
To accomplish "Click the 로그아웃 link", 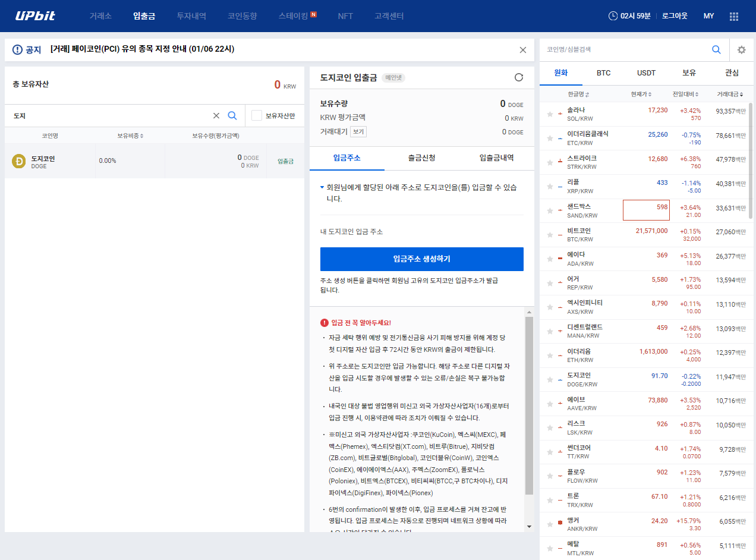I will pos(675,16).
